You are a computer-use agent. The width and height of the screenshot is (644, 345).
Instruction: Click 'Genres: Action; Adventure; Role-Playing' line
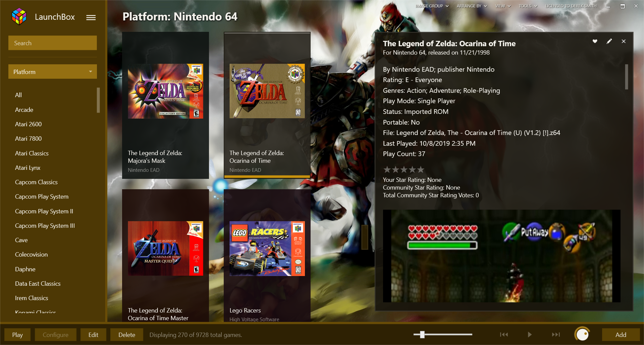441,90
